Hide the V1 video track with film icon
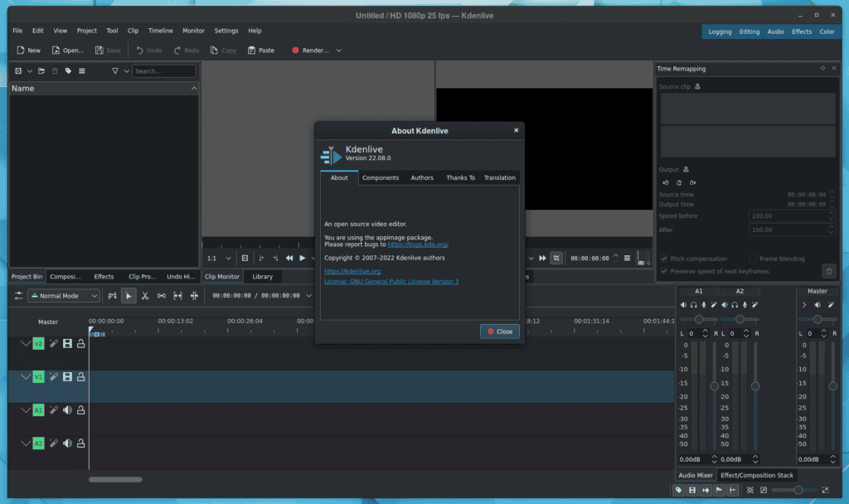The width and height of the screenshot is (849, 504). tap(67, 377)
